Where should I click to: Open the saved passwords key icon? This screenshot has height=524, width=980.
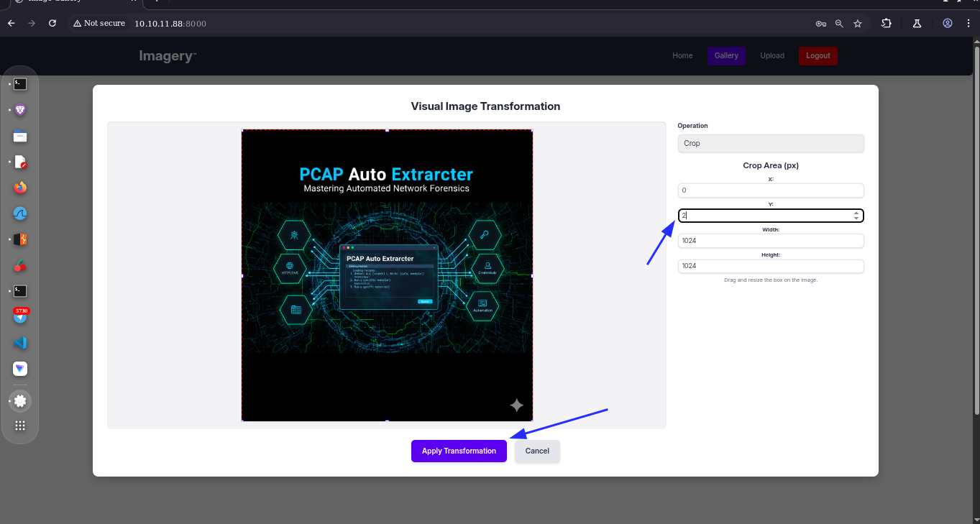click(820, 23)
